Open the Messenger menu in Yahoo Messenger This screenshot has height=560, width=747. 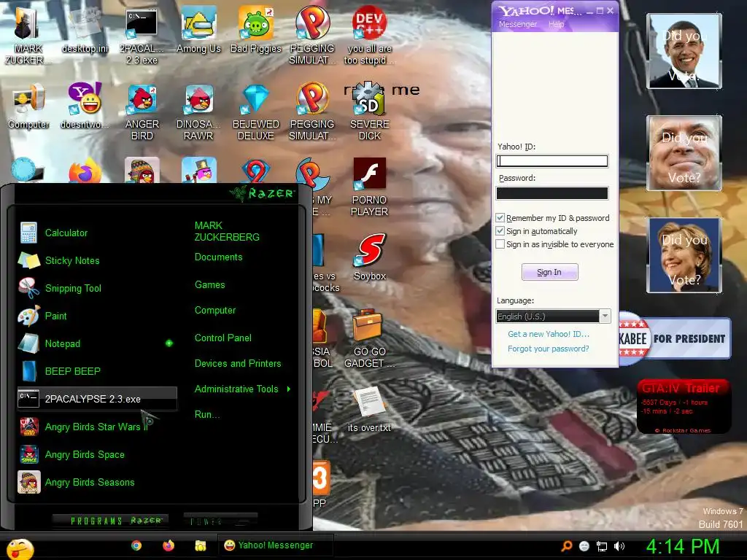point(517,24)
